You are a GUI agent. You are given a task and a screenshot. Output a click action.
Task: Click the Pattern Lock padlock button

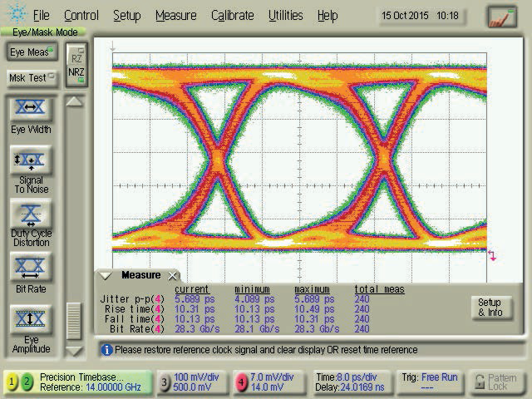[x=496, y=382]
